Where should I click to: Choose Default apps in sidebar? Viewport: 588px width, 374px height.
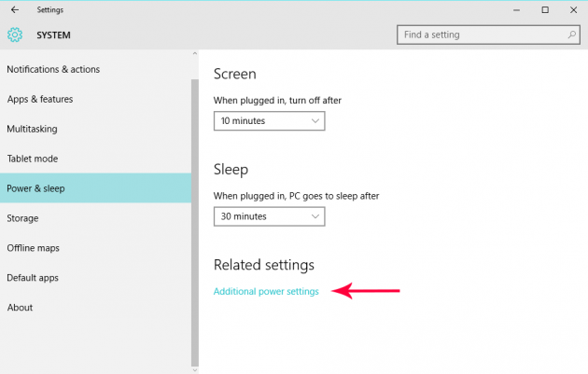pos(33,278)
